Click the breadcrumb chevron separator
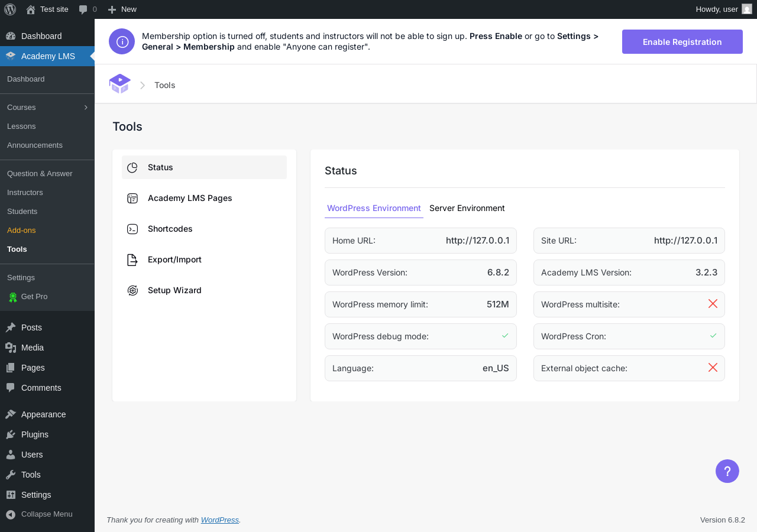 pyautogui.click(x=143, y=85)
